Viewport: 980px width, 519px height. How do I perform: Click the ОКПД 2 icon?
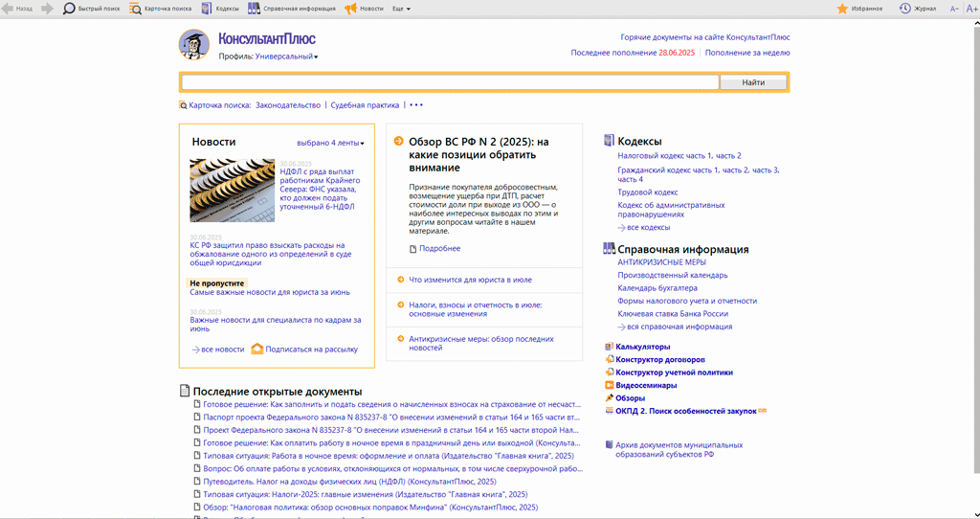(x=610, y=411)
